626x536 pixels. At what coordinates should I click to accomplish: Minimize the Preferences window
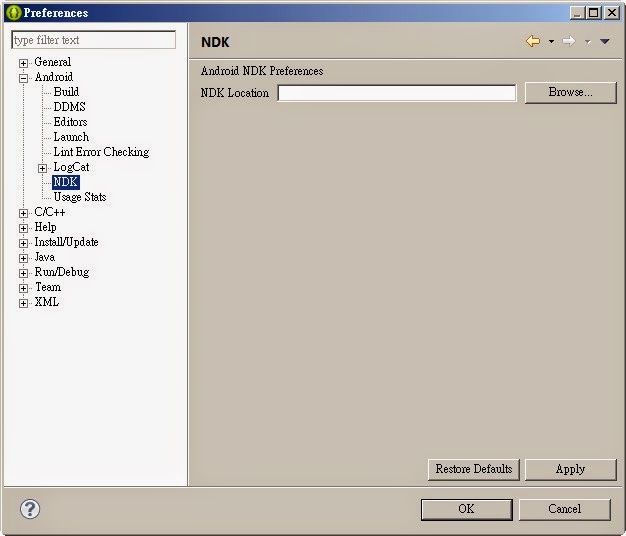[x=577, y=13]
